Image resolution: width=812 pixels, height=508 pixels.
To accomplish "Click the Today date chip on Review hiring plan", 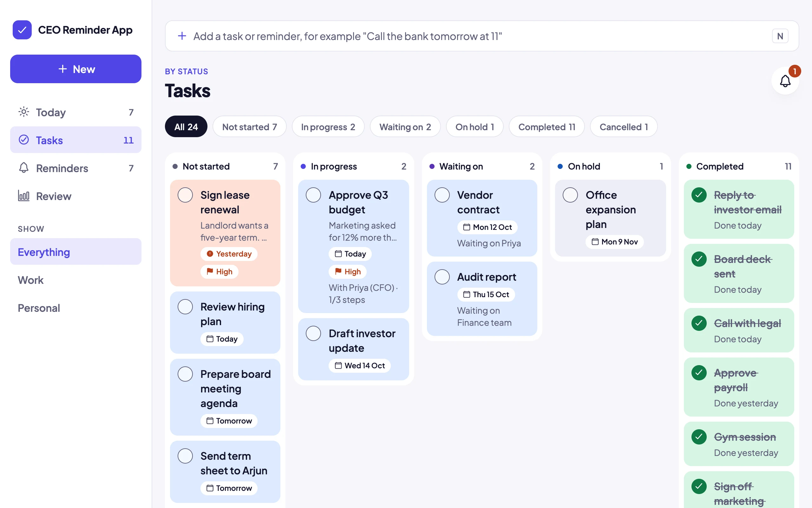I will click(x=222, y=339).
